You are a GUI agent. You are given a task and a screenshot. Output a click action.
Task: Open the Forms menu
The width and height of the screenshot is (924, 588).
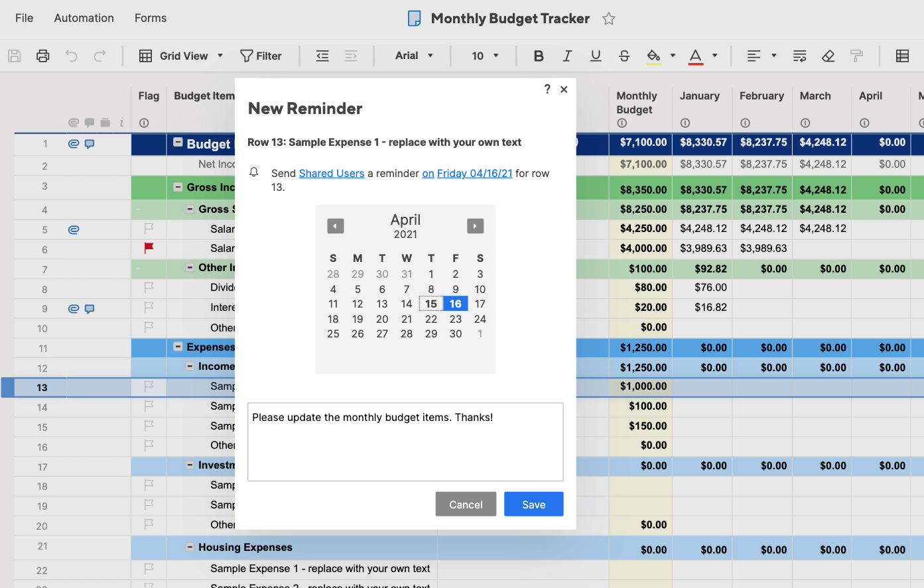(x=151, y=18)
